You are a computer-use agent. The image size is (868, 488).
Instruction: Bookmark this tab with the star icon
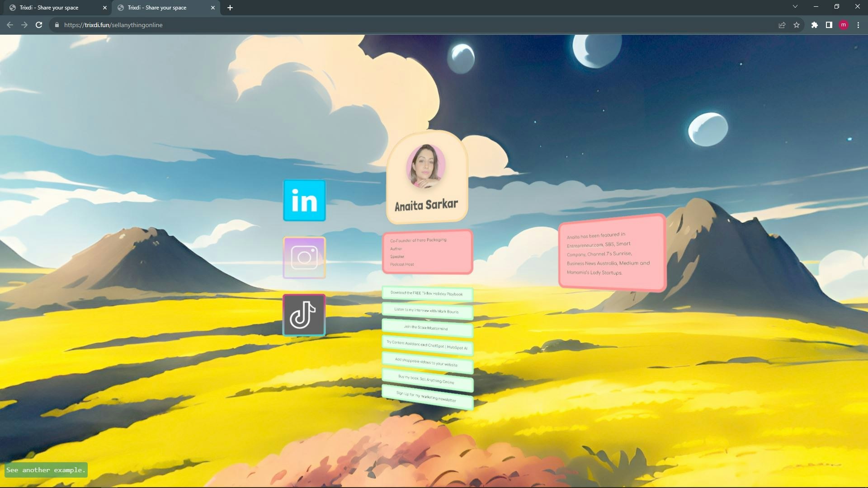pyautogui.click(x=797, y=25)
